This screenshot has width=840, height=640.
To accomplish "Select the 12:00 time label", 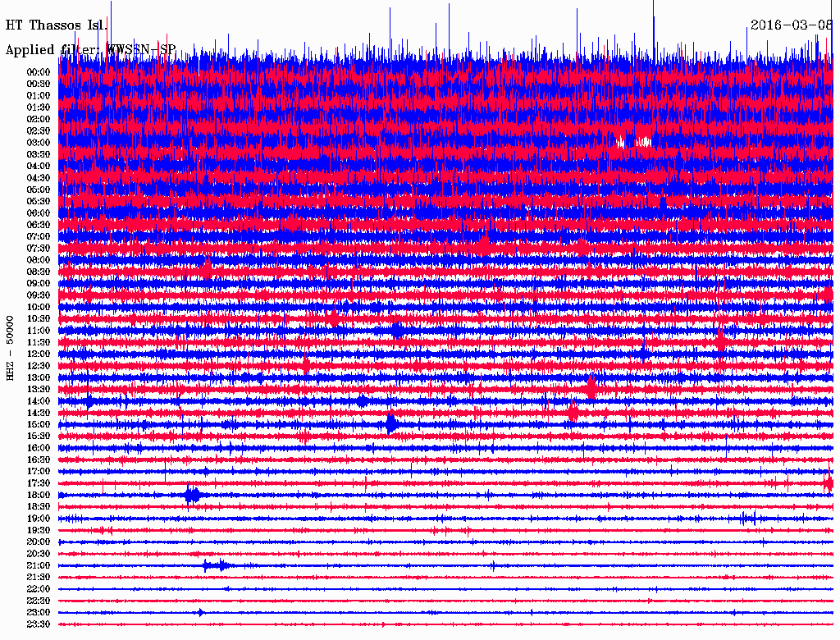I will (x=39, y=354).
